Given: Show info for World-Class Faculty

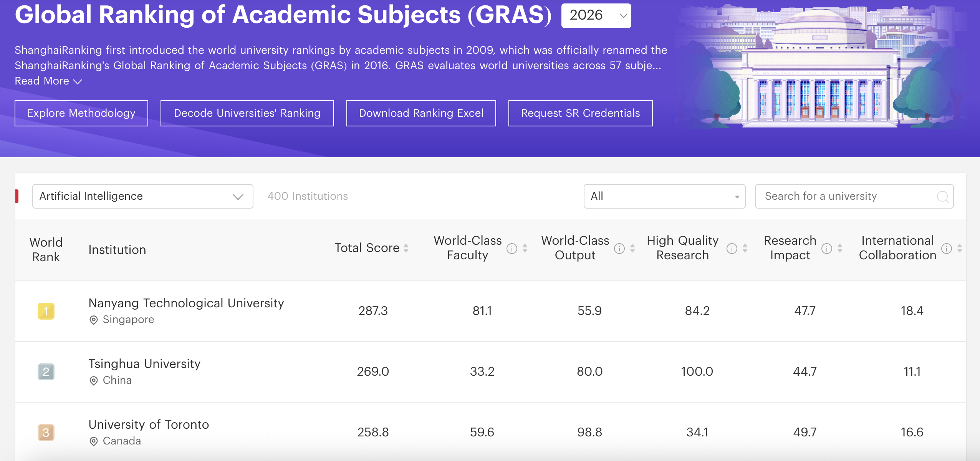Looking at the screenshot, I should (512, 249).
